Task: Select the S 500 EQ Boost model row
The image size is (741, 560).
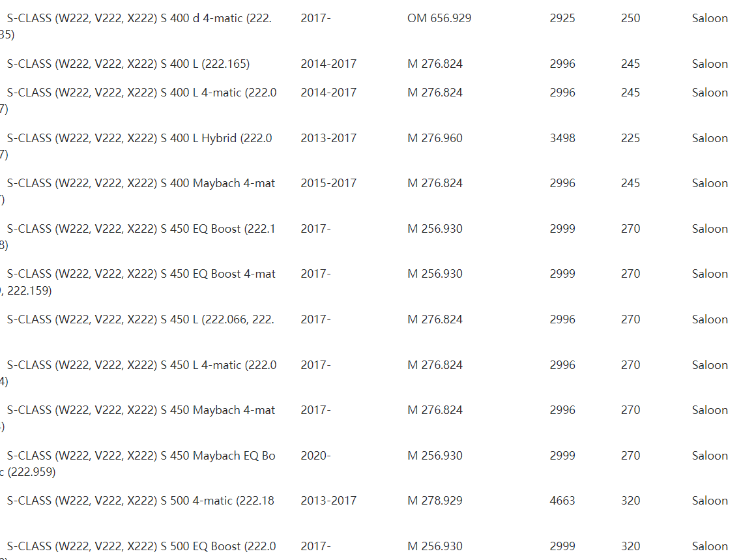Action: click(x=141, y=546)
